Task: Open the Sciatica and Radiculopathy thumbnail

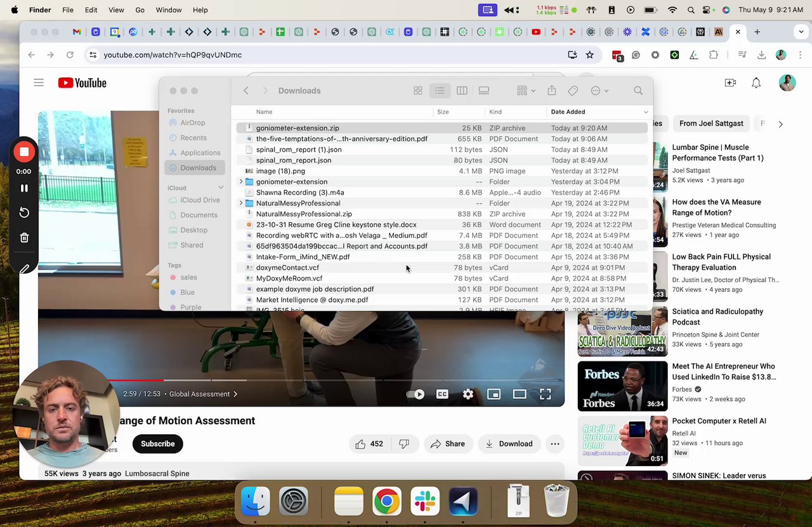Action: point(622,332)
